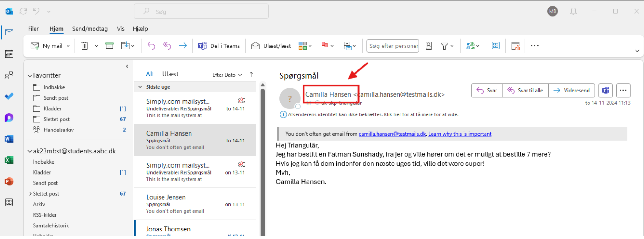Click the Videresend button
Image resolution: width=644 pixels, height=239 pixels.
point(571,91)
